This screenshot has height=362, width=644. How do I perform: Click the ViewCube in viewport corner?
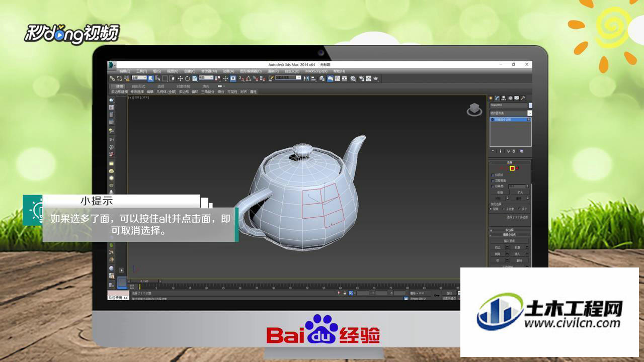[474, 110]
